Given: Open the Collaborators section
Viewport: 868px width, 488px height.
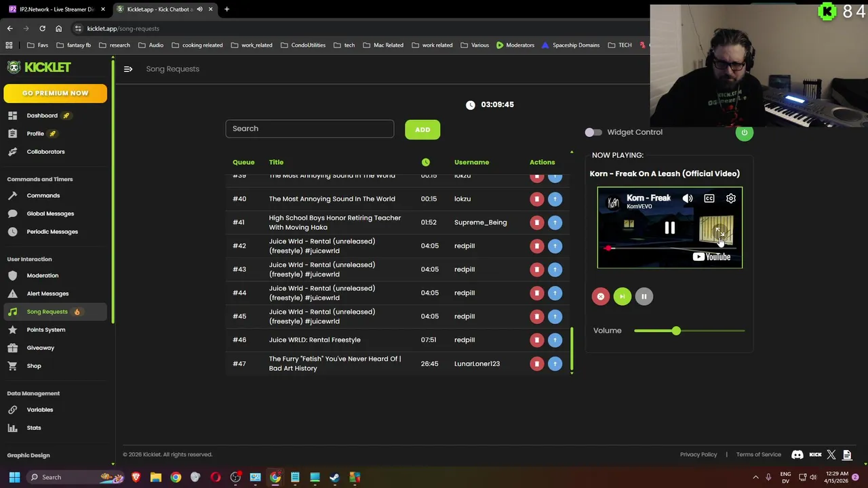Looking at the screenshot, I should [x=45, y=152].
